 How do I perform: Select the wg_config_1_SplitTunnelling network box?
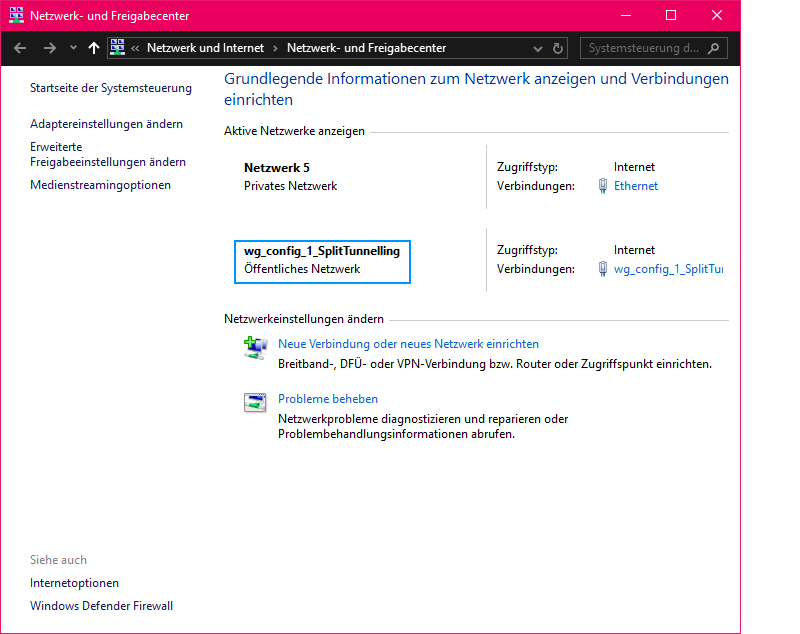tap(322, 262)
